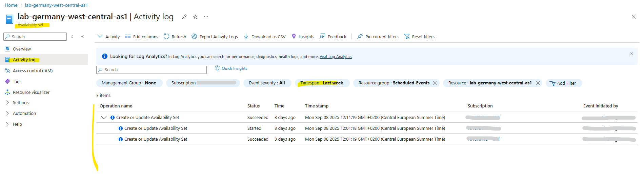Click the Tags purple tag icon
The image size is (644, 182).
[x=7, y=81]
